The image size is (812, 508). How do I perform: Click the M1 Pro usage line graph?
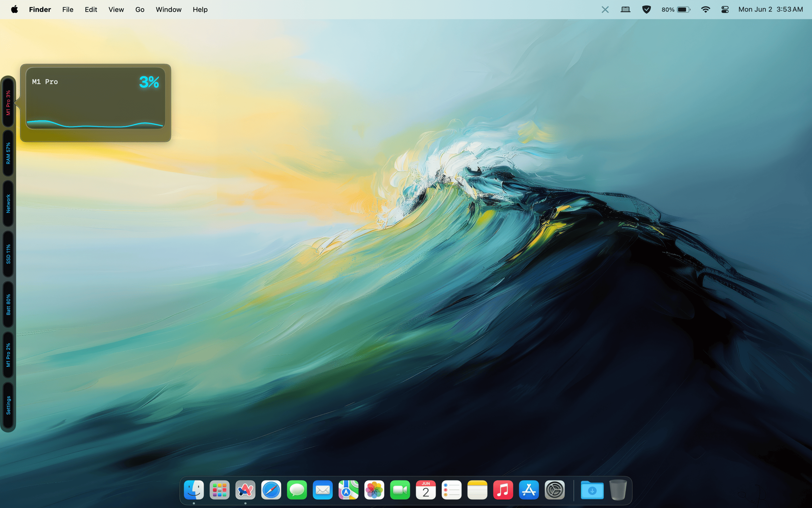pyautogui.click(x=95, y=124)
